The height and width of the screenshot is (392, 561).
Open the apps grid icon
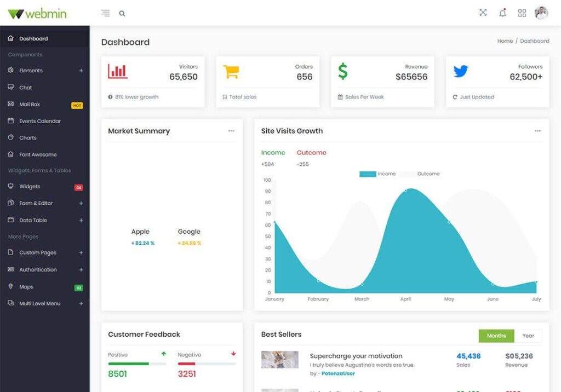point(522,13)
